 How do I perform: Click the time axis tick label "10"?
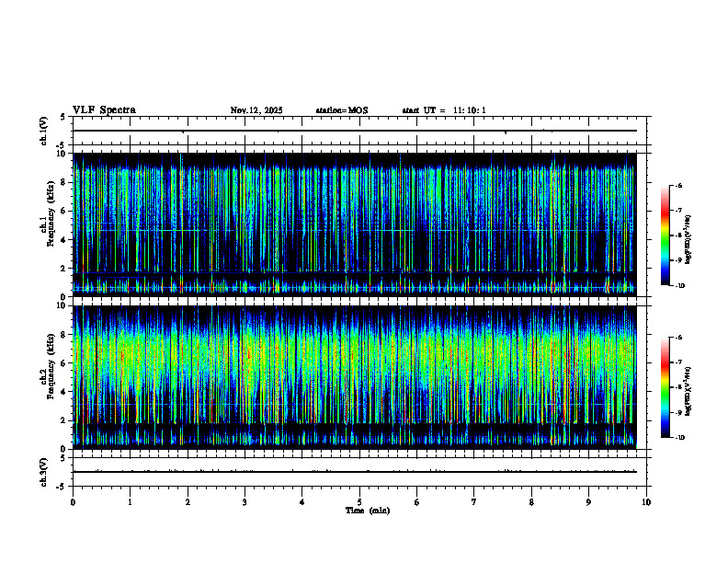[x=646, y=502]
